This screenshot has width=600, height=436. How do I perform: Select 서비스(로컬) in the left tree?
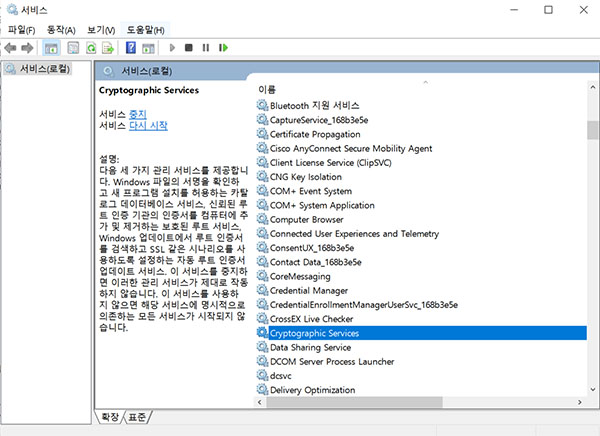pos(45,69)
